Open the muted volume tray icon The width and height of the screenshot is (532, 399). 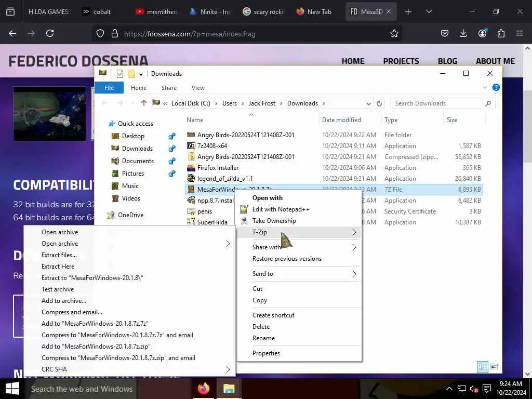(x=474, y=389)
